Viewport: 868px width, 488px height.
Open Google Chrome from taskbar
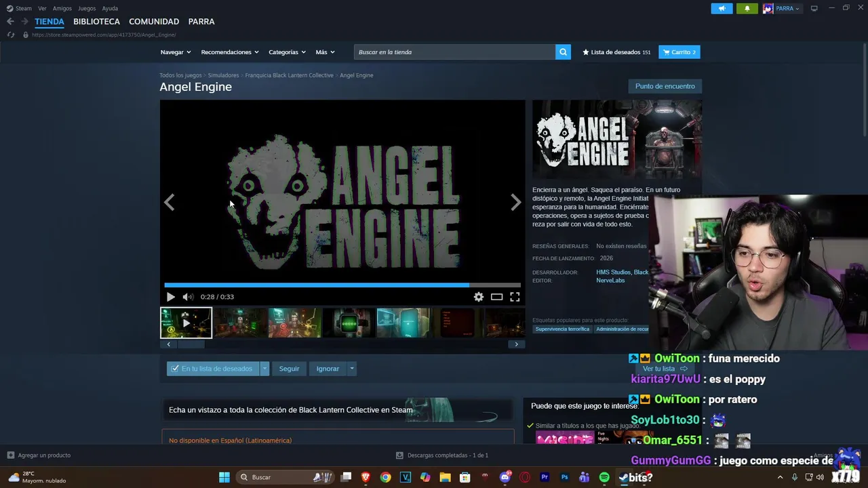tap(385, 477)
